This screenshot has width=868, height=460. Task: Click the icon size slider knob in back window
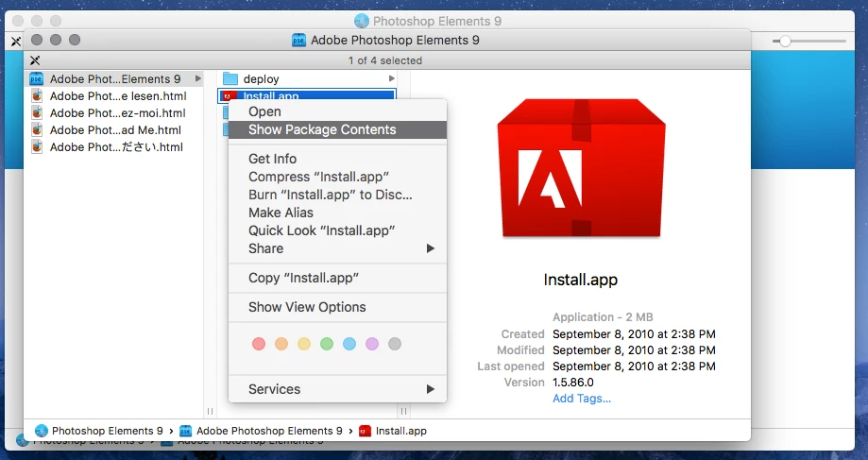pos(785,41)
